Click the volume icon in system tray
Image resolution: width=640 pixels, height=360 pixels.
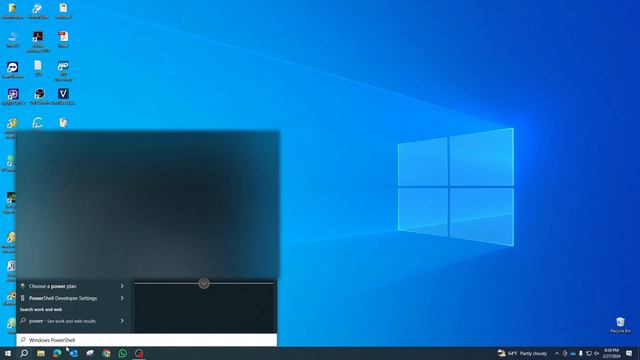point(596,353)
